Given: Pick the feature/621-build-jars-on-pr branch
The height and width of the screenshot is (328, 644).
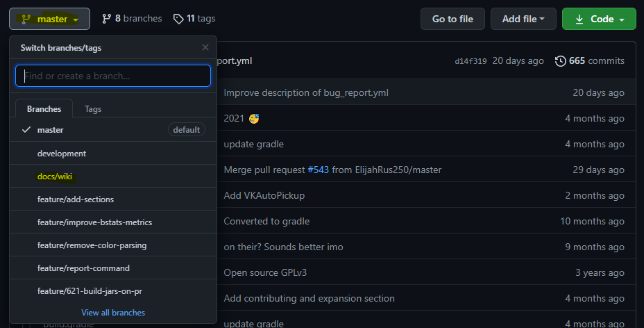Looking at the screenshot, I should tap(113, 291).
